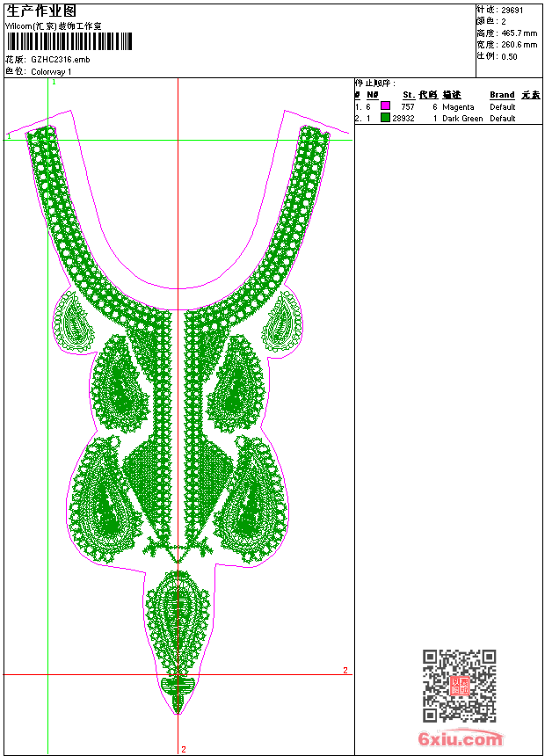545x756 pixels.
Task: Click the QR code image
Action: pos(459,686)
